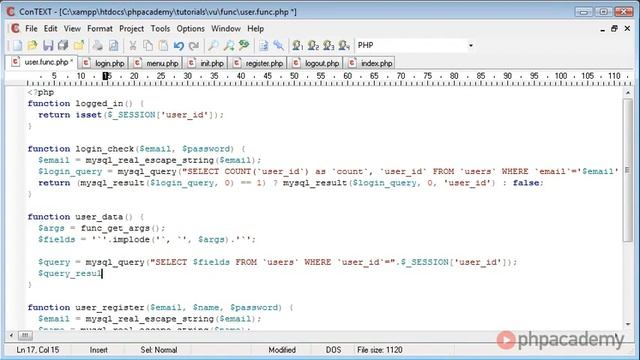
Task: Click the Open file folder icon
Action: point(33,45)
